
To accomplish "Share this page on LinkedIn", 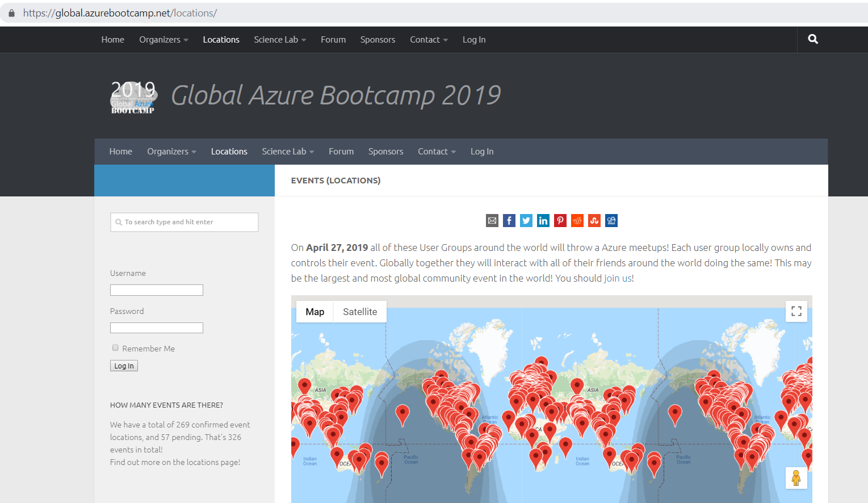I will point(543,221).
